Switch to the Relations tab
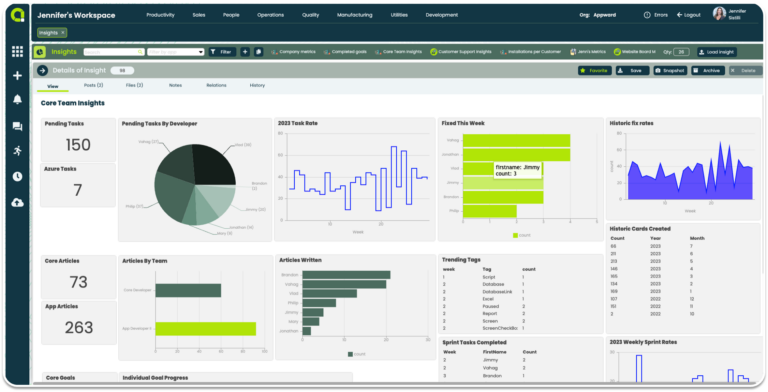The width and height of the screenshot is (768, 392). pos(216,85)
